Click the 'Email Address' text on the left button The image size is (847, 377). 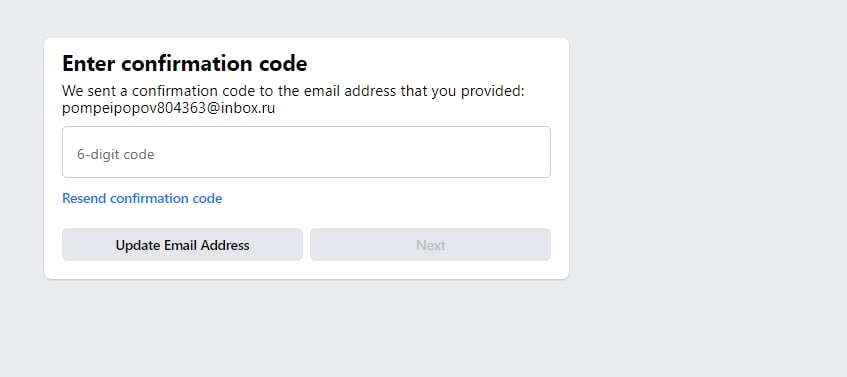tap(207, 245)
